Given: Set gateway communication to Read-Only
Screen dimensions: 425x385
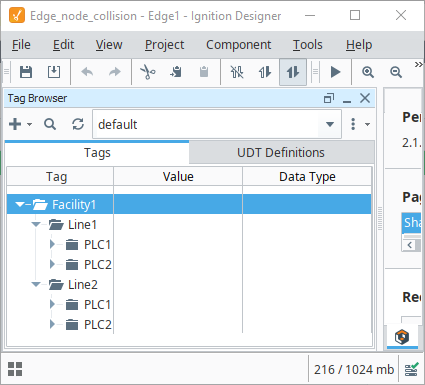Looking at the screenshot, I should point(265,72).
